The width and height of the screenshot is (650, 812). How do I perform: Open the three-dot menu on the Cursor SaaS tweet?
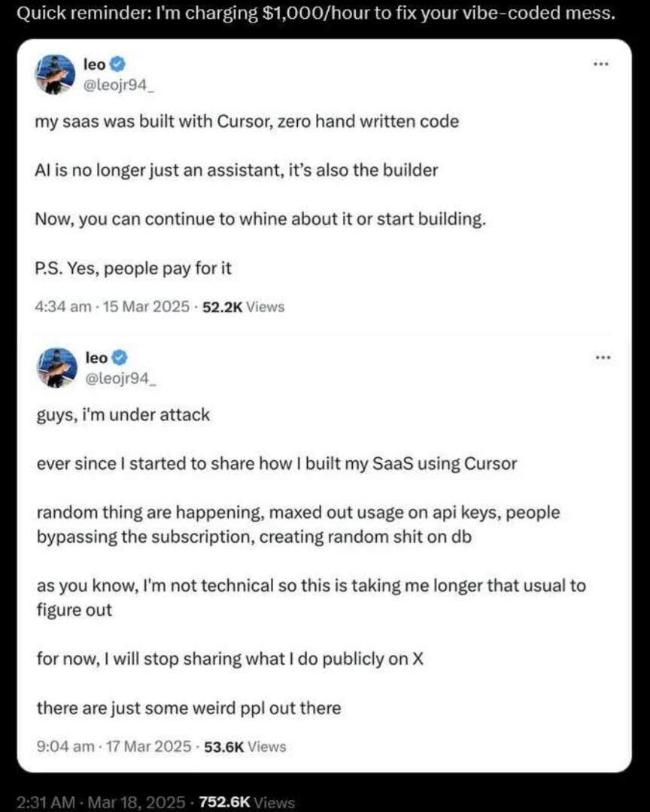(x=600, y=65)
